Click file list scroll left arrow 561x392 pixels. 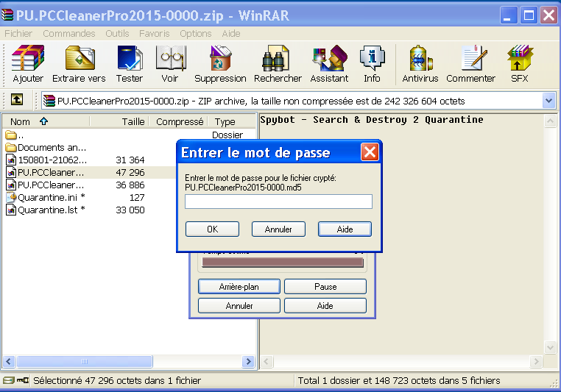[x=9, y=361]
